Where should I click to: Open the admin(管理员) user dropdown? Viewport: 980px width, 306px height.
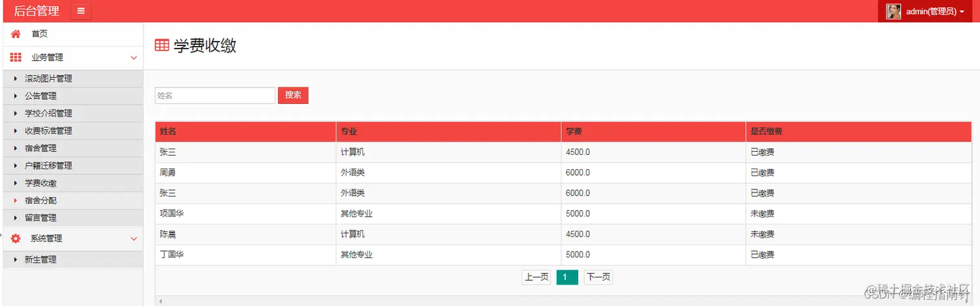click(x=926, y=11)
